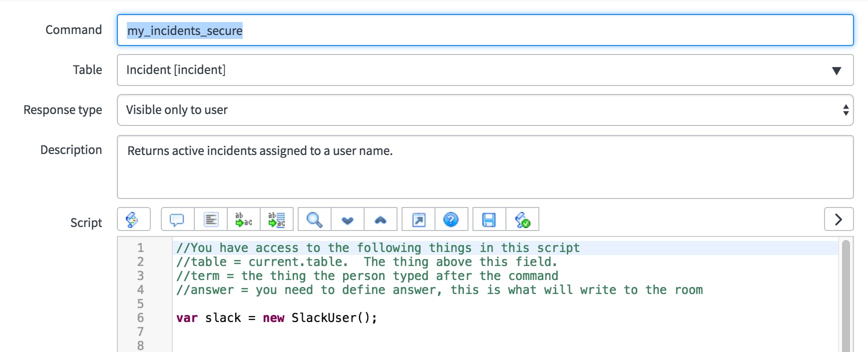Find previous with the up arrow icon
The width and height of the screenshot is (868, 352).
tap(381, 219)
